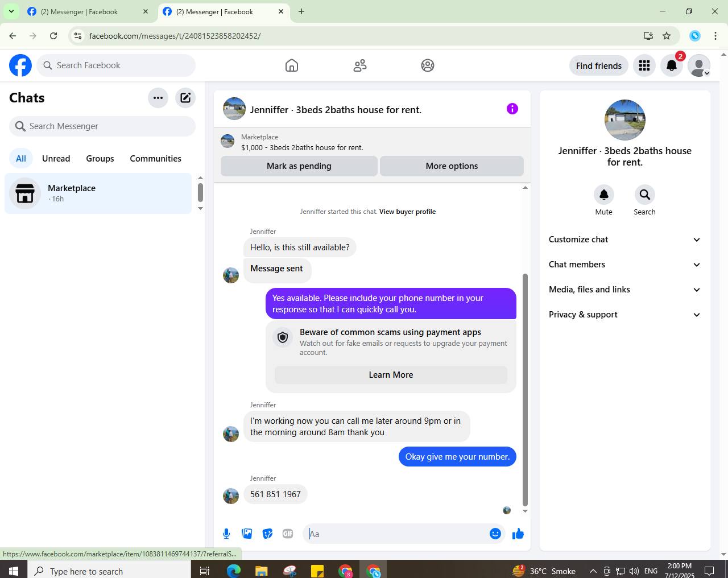Open the Facebook logo home link
The height and width of the screenshot is (578, 728).
point(20,65)
